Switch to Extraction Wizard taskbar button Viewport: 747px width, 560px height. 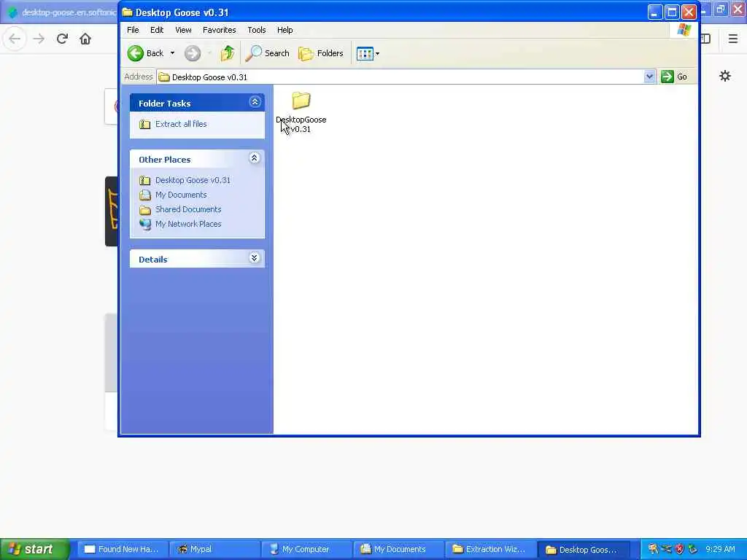490,549
